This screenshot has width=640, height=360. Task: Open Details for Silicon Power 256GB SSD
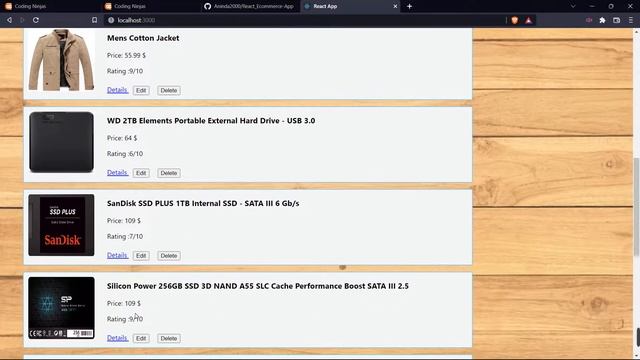[x=117, y=338]
